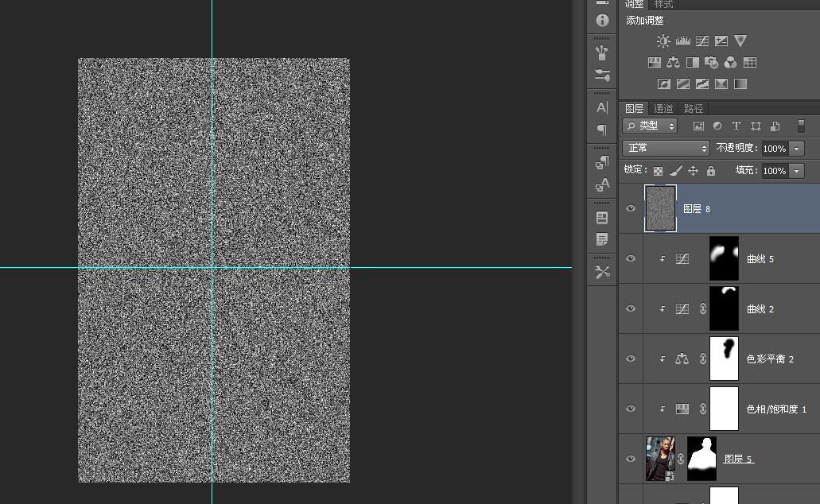Add a Threshold adjustment layer

pyautogui.click(x=701, y=83)
